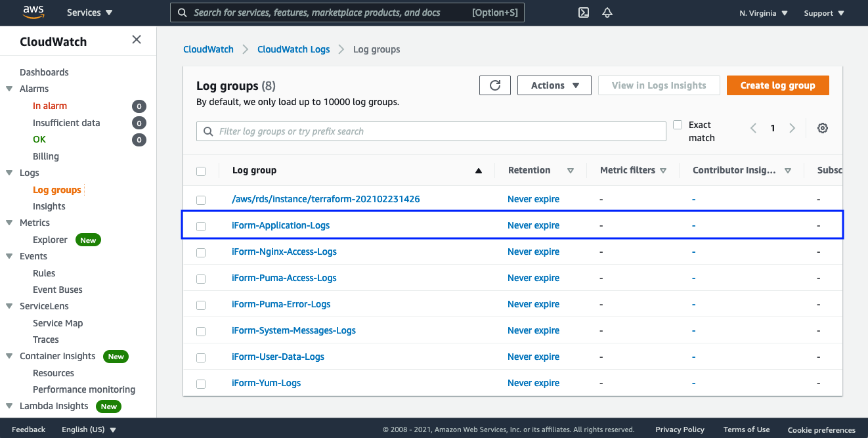Open Event Buses in sidebar
The height and width of the screenshot is (438, 868).
click(x=58, y=290)
